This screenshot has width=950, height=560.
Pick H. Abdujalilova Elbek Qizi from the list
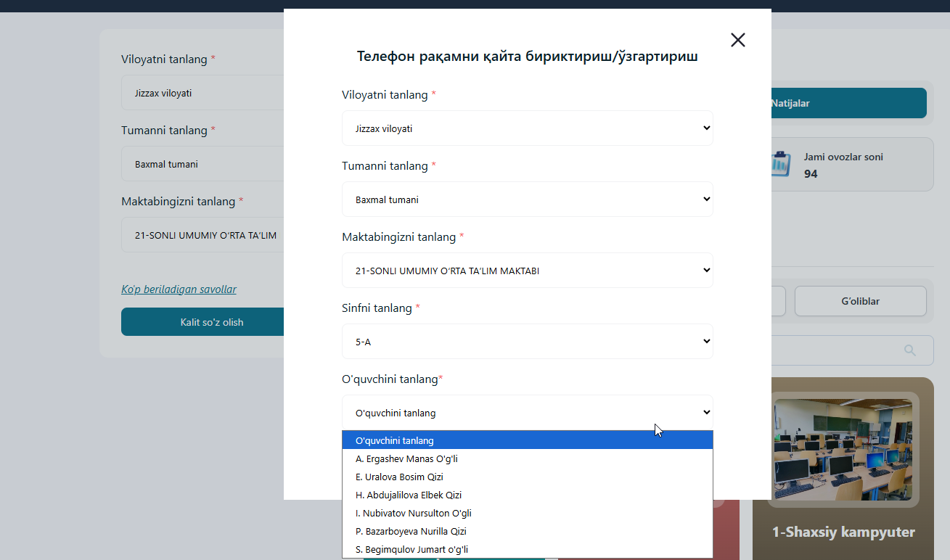coord(528,495)
